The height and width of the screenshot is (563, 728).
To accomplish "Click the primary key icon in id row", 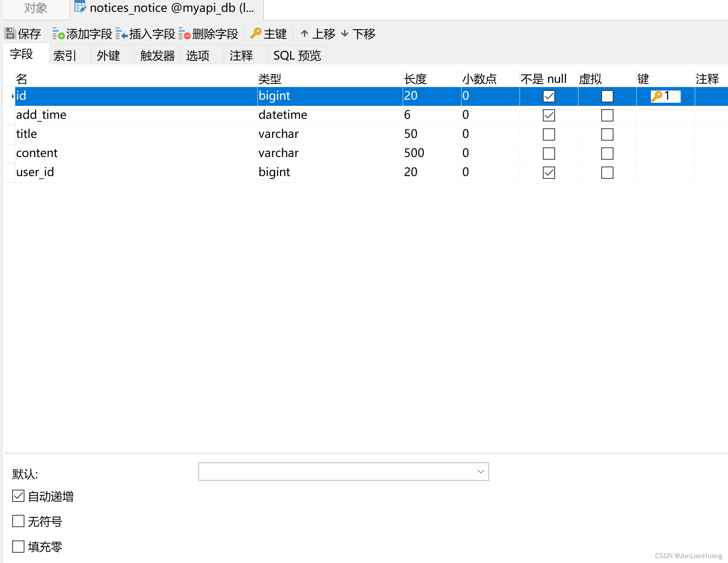I will 657,96.
